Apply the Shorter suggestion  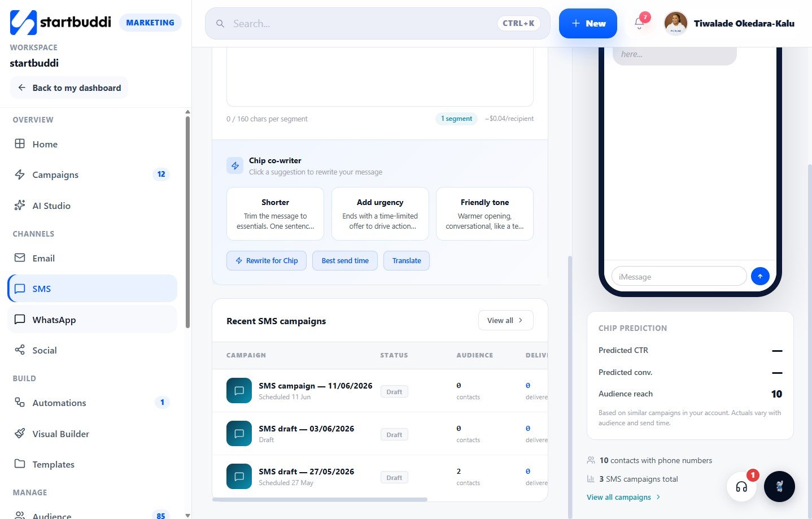pyautogui.click(x=275, y=213)
